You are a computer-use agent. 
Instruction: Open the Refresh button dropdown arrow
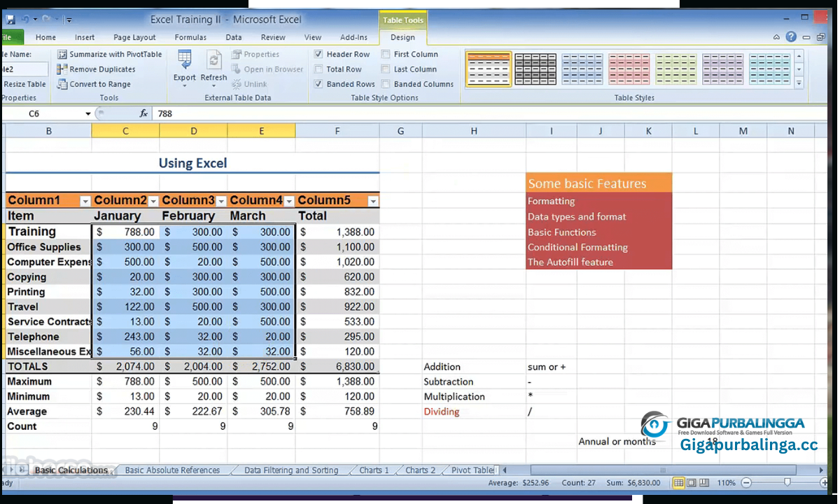(x=213, y=86)
